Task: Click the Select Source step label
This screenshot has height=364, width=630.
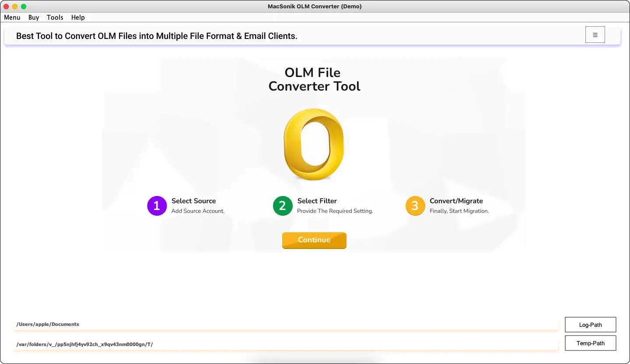Action: tap(193, 201)
